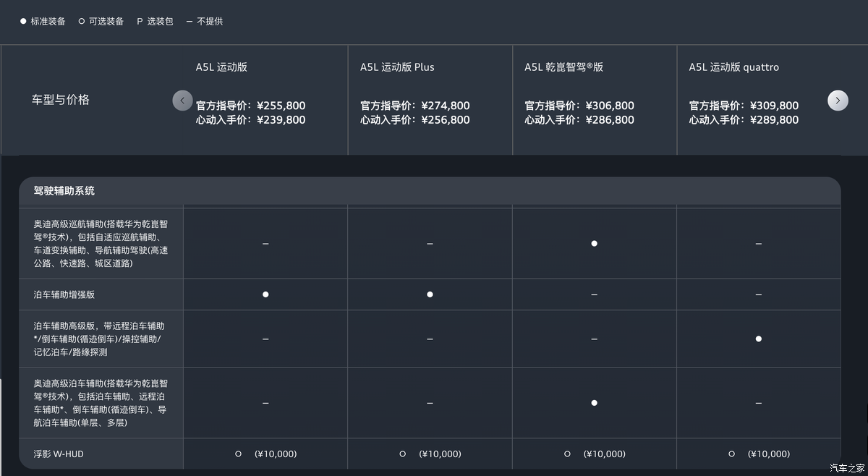
Task: Select W-HUD option circle for 运动版 quattro
Action: tap(731, 454)
